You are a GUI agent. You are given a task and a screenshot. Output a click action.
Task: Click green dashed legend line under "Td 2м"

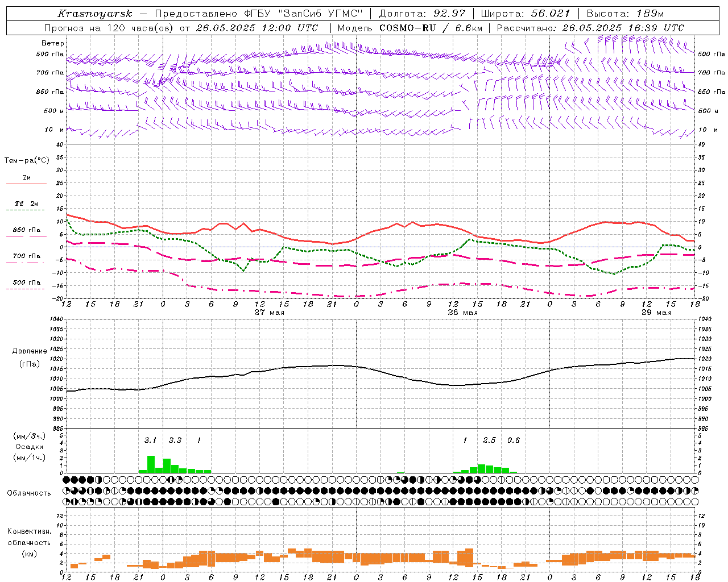(25, 210)
